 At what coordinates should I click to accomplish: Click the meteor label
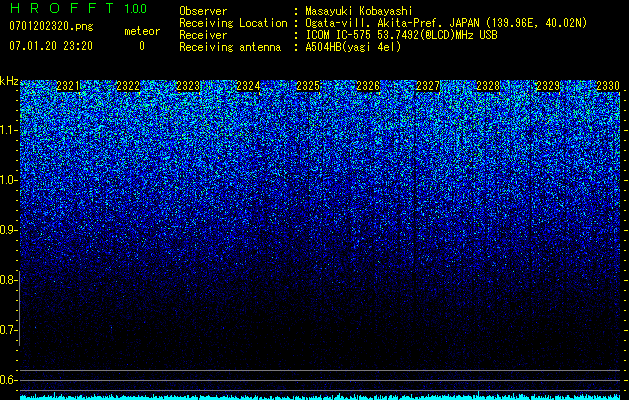(142, 31)
